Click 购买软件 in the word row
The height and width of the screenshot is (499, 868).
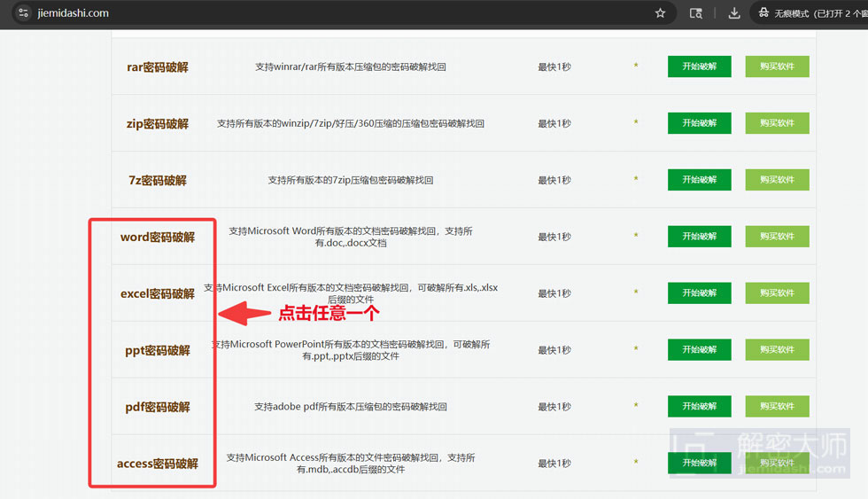coord(778,237)
